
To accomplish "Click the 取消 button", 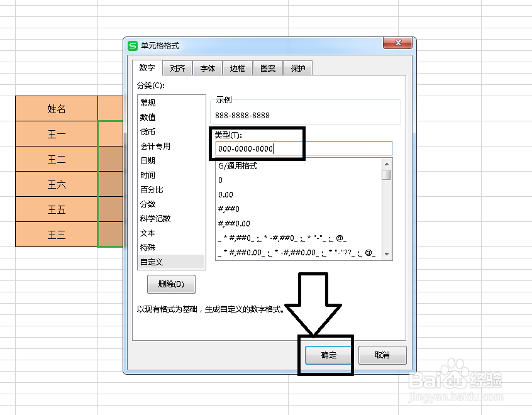I will click(382, 355).
